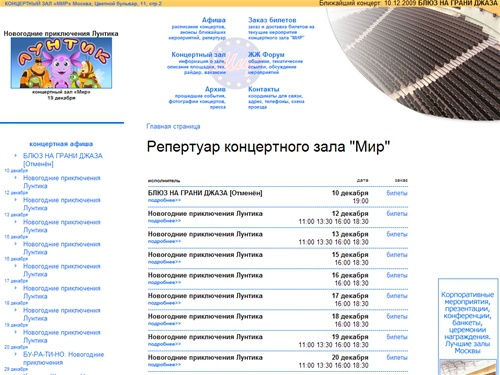The height and width of the screenshot is (375, 500).
Task: Open sidebar Лунтика link above 17 декабря
Action: [62, 270]
